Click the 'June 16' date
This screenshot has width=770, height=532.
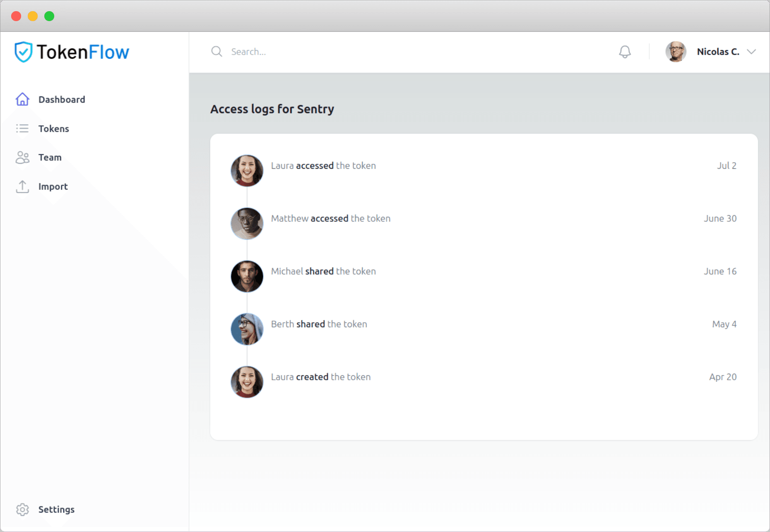pyautogui.click(x=720, y=271)
